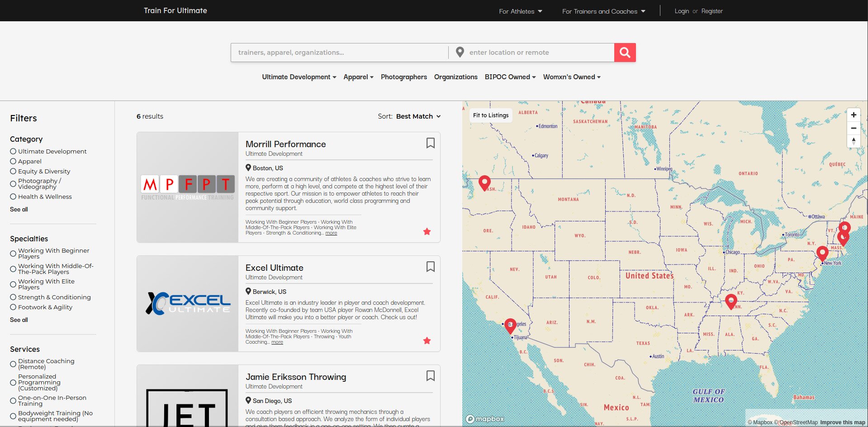The width and height of the screenshot is (868, 427).
Task: Zoom in on the map with the plus control
Action: [x=854, y=115]
